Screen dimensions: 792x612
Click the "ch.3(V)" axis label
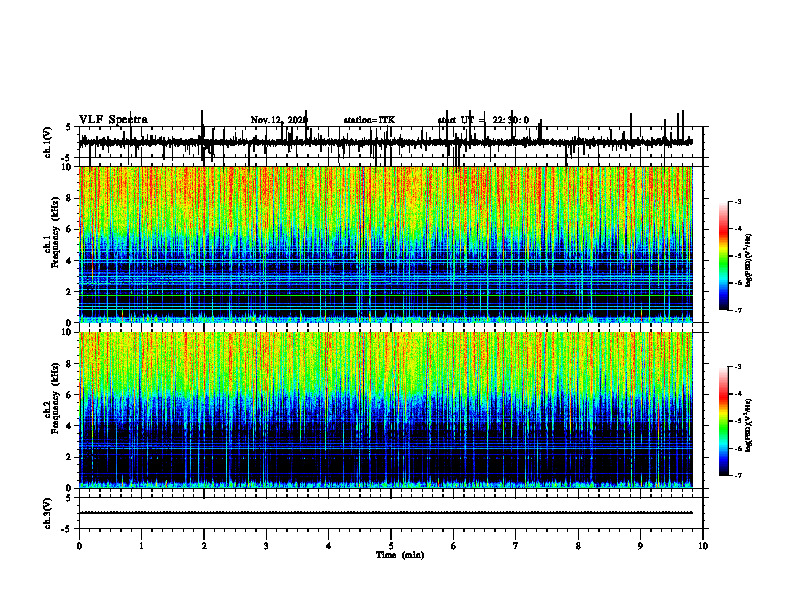47,513
